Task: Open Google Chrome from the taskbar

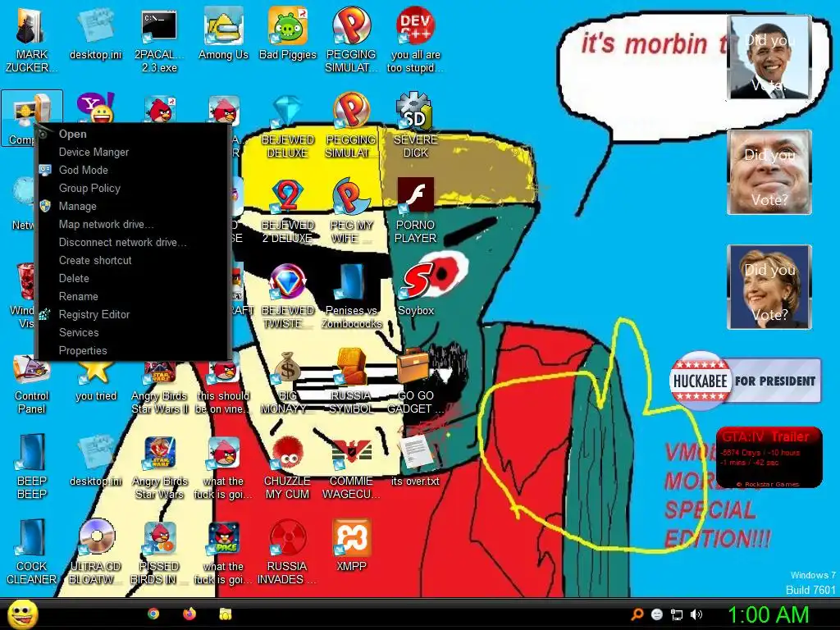Action: [153, 614]
